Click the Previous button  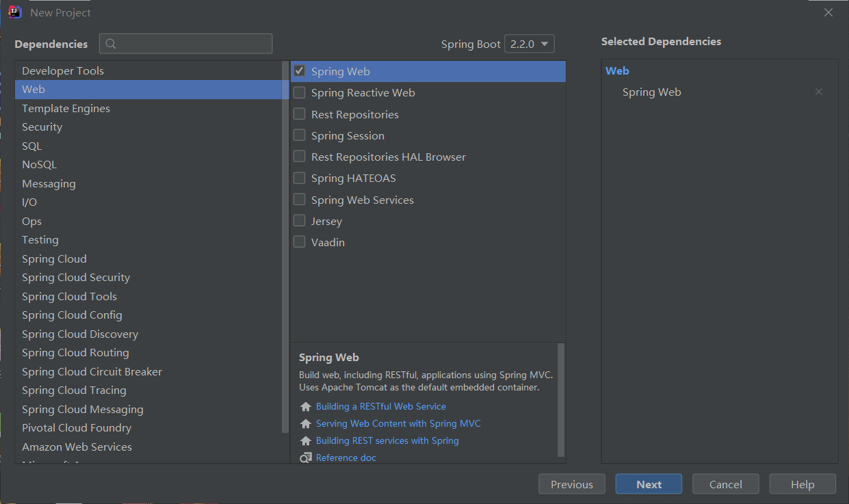point(572,484)
